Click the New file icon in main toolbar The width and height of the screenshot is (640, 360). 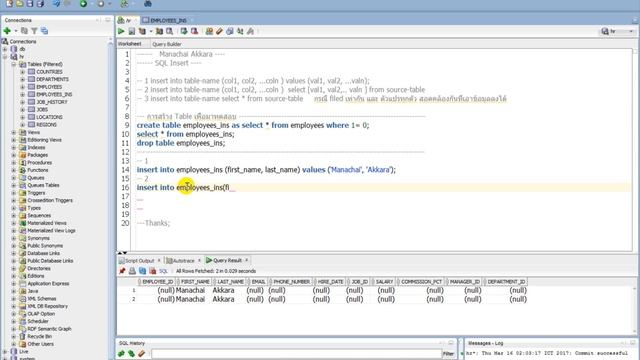pos(9,4)
